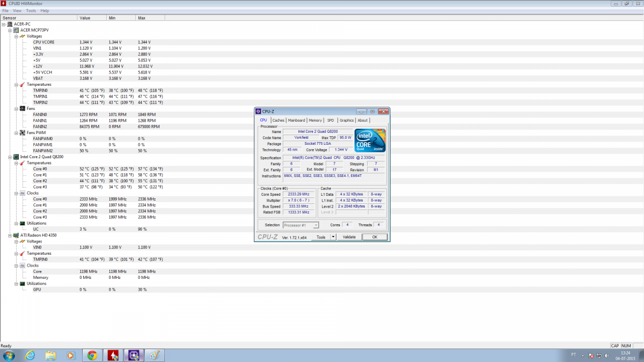The image size is (644, 362).
Task: Open Windows Media Player from taskbar
Action: (71, 355)
